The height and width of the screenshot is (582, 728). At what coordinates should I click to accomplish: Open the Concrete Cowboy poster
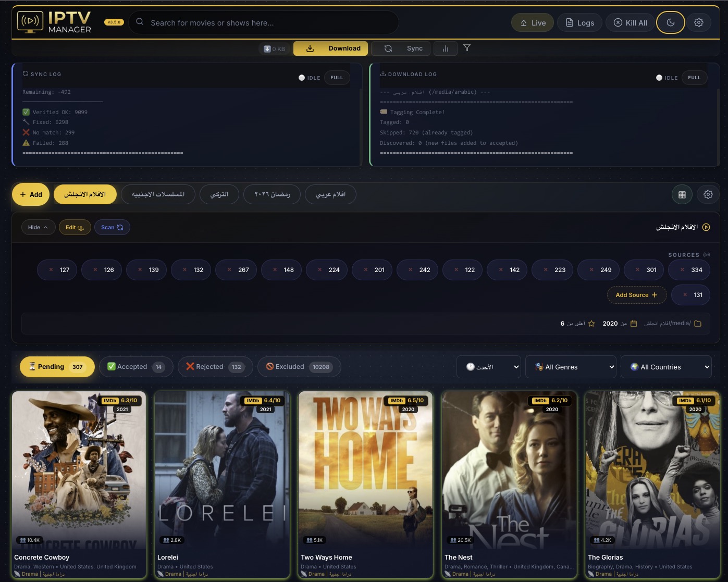point(79,470)
